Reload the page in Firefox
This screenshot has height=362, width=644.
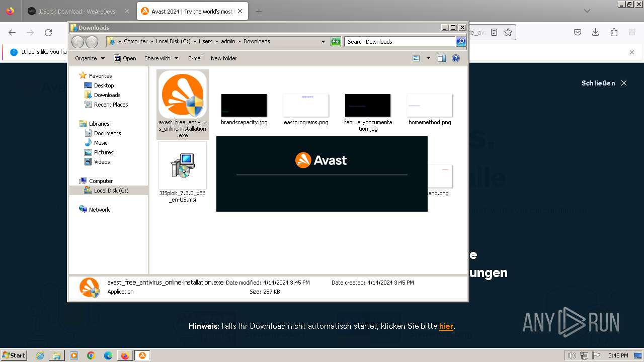48,32
